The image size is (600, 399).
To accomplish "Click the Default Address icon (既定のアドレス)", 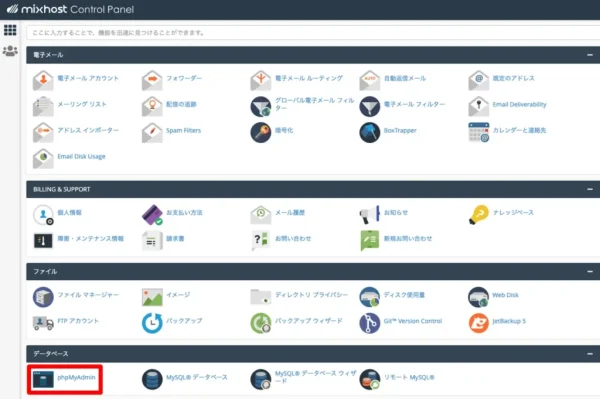I will click(x=478, y=80).
